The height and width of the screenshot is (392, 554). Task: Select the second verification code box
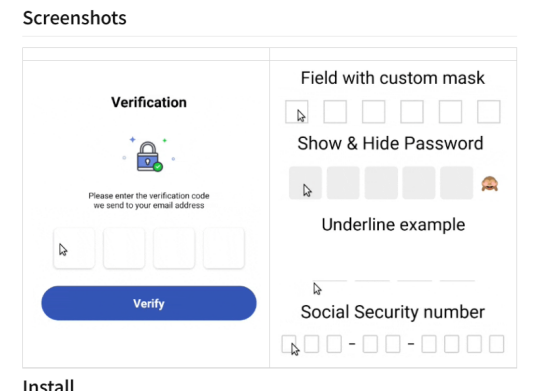(x=124, y=248)
